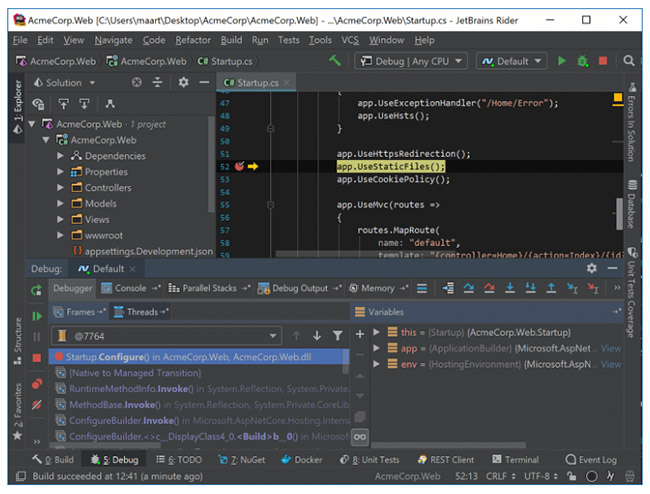Minimize the Debug tool window
The image size is (650, 494).
point(613,268)
